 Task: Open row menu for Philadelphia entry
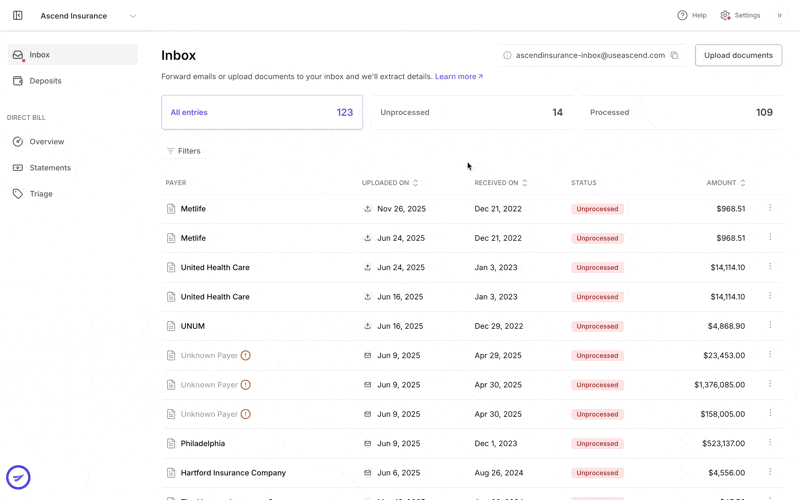pyautogui.click(x=770, y=442)
